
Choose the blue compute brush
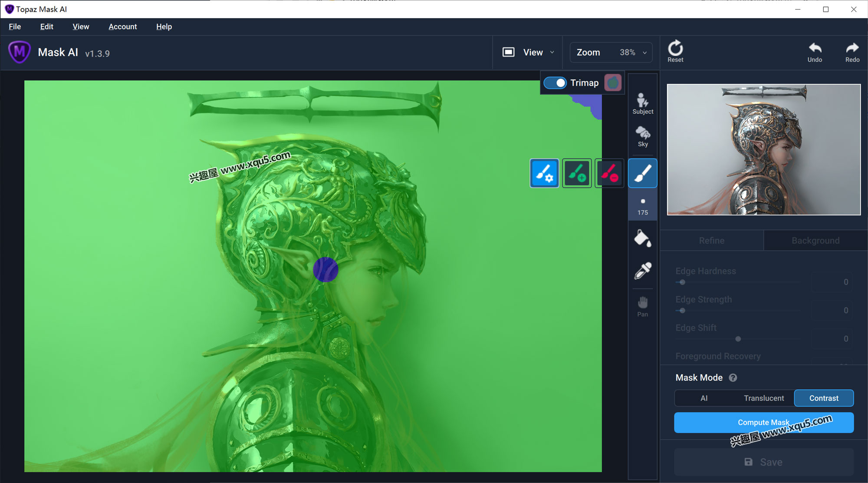(x=544, y=173)
